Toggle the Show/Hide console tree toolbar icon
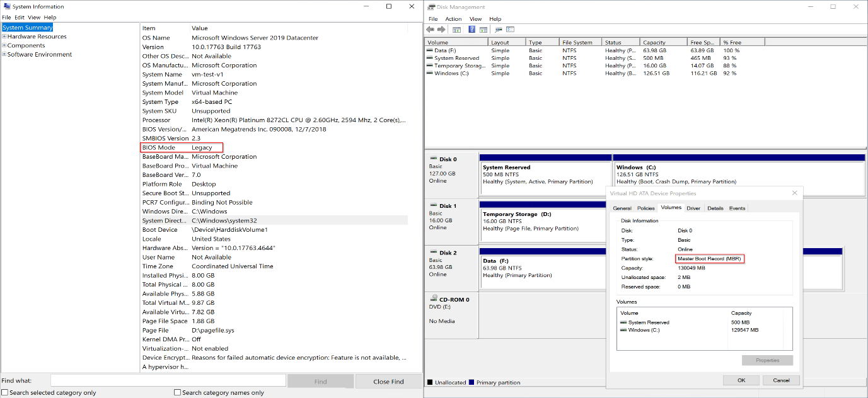Viewport: 868px width, 398px height. point(456,29)
